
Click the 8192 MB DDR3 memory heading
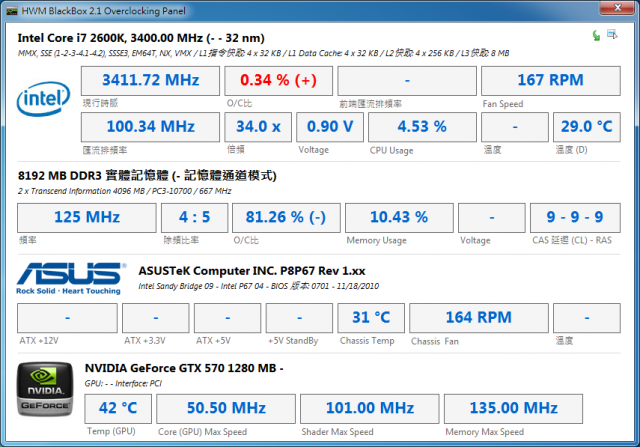pyautogui.click(x=147, y=176)
